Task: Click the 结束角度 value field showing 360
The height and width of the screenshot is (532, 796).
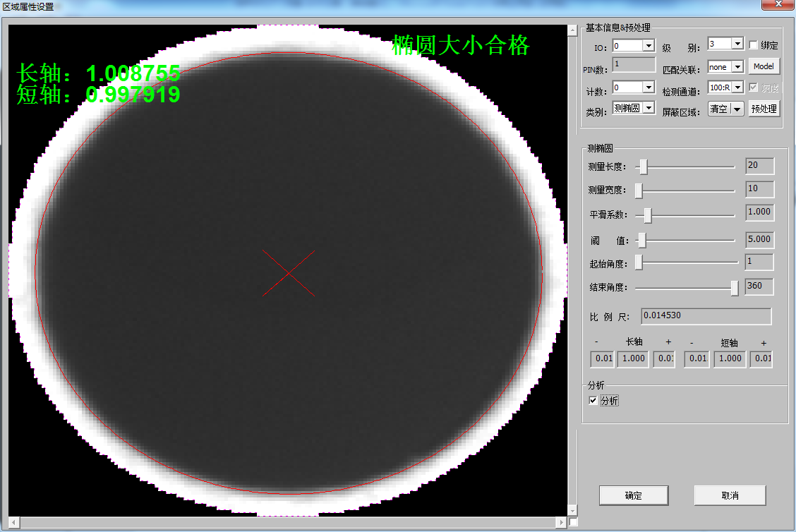Action: (x=759, y=286)
